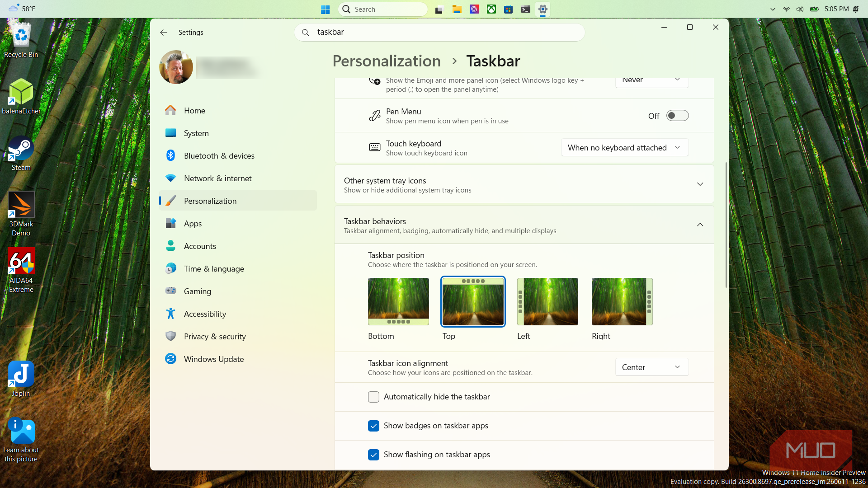Expand Other system tray icons section
Viewport: 868px width, 488px height.
click(x=524, y=184)
